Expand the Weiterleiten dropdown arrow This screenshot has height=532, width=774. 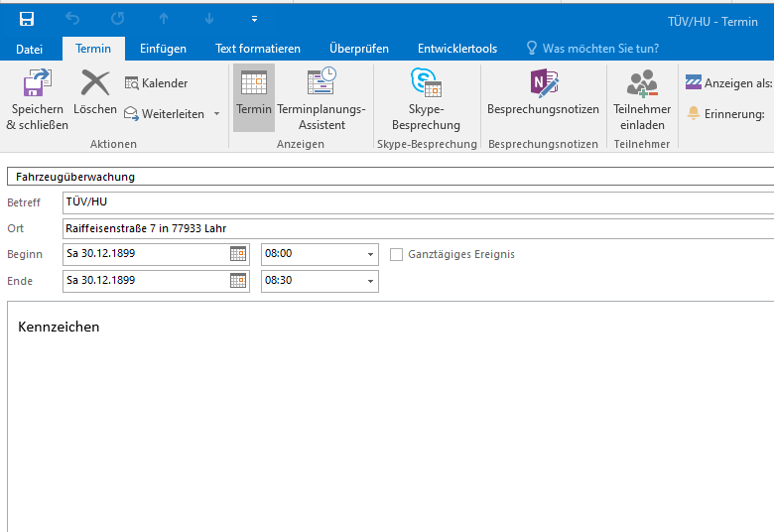coord(216,113)
